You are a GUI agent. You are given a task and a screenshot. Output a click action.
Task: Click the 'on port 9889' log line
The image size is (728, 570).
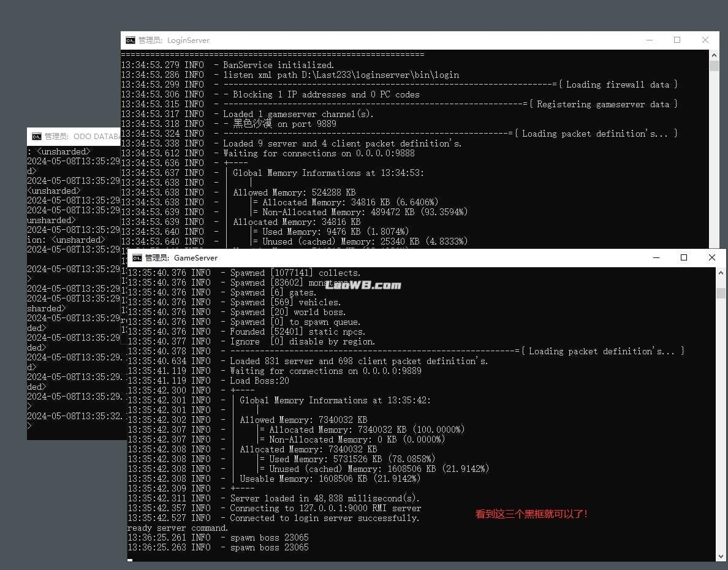tap(229, 124)
